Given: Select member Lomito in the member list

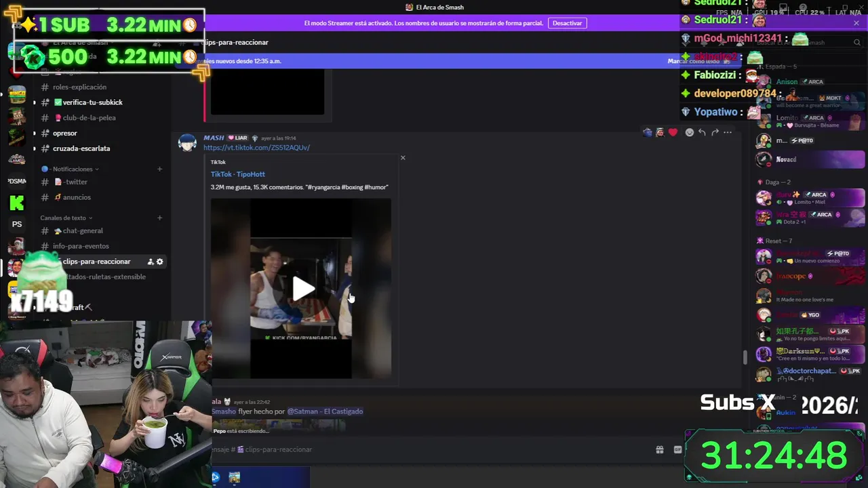Looking at the screenshot, I should [810, 121].
